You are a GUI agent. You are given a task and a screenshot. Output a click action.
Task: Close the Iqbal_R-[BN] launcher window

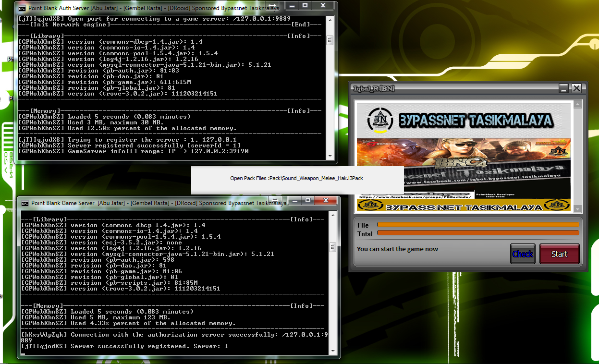coord(576,88)
